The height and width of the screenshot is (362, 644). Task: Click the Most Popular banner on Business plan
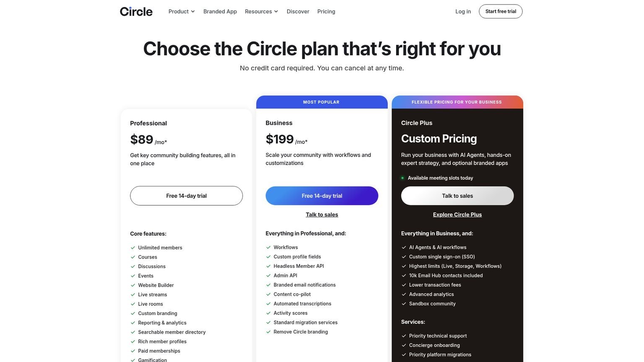click(322, 102)
